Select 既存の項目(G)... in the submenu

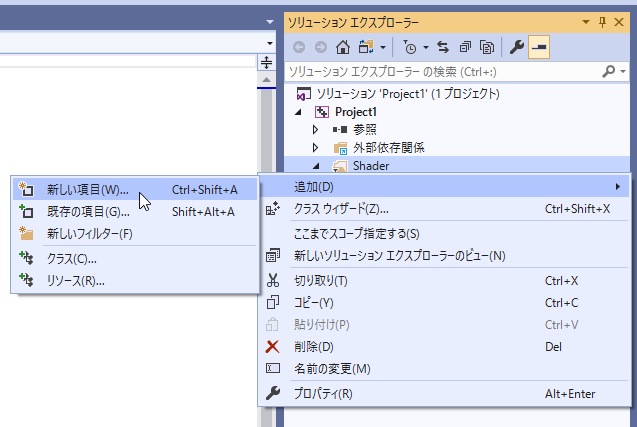(135, 212)
